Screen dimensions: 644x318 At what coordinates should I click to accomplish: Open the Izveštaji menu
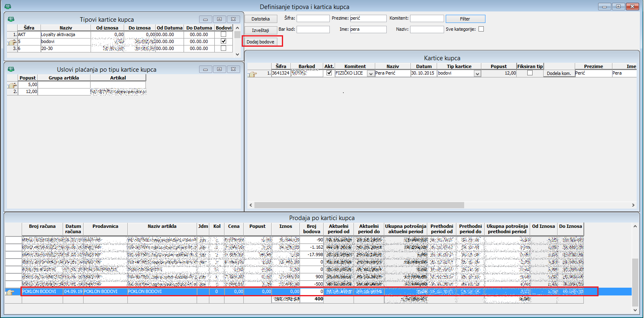(261, 30)
